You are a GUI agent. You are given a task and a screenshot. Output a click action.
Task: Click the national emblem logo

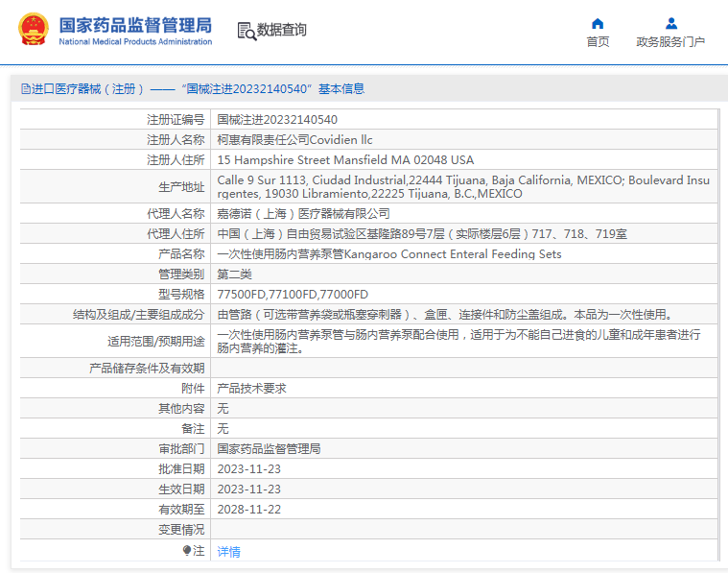pyautogui.click(x=33, y=30)
